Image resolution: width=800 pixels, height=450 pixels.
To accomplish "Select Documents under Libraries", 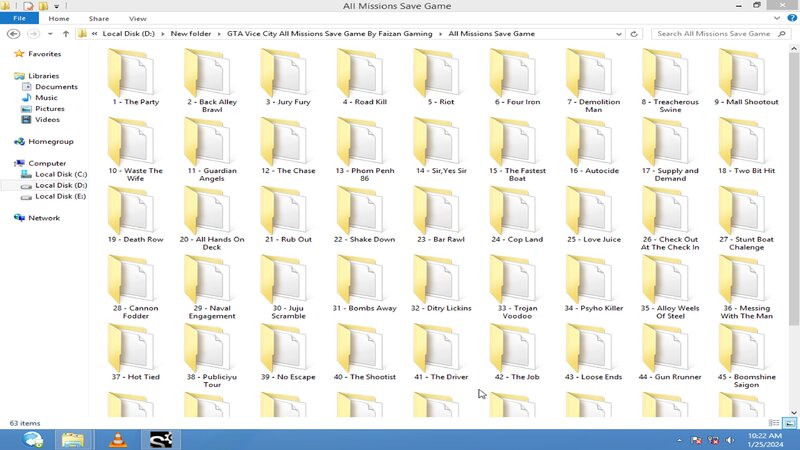I will pyautogui.click(x=56, y=87).
